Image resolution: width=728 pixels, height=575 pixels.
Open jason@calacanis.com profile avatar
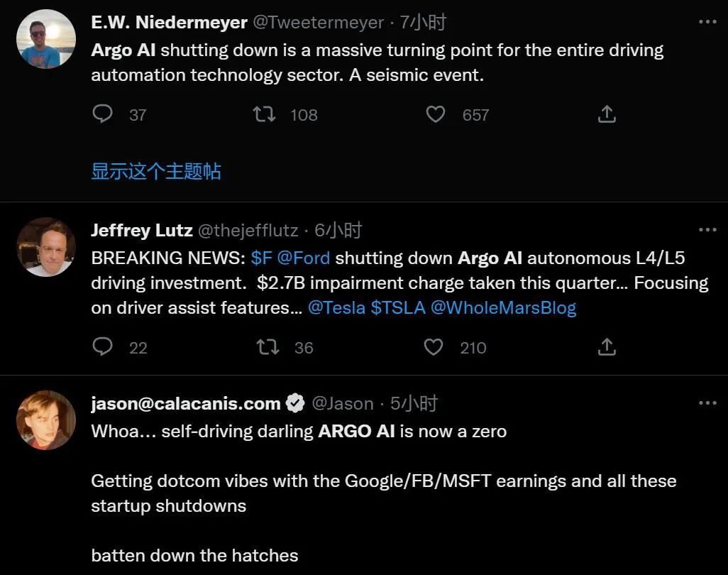[x=46, y=420]
